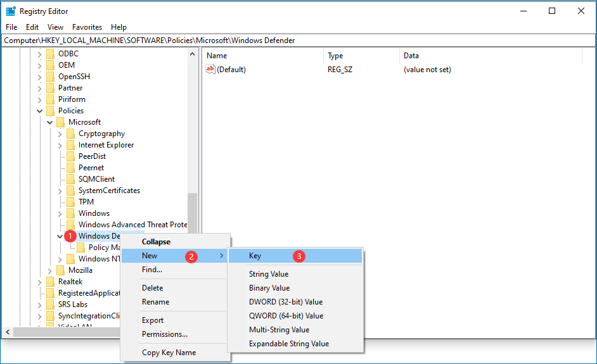Select Copy Key Name

tap(176, 353)
